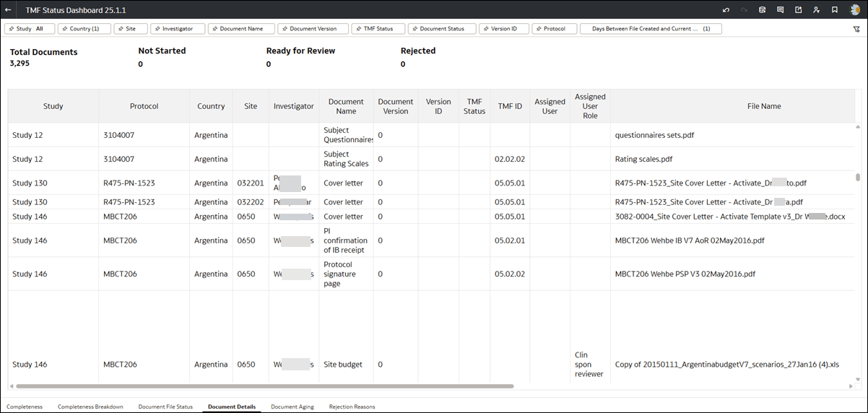Click the Protocol column header
Screen dimensions: 868x413
coord(144,106)
